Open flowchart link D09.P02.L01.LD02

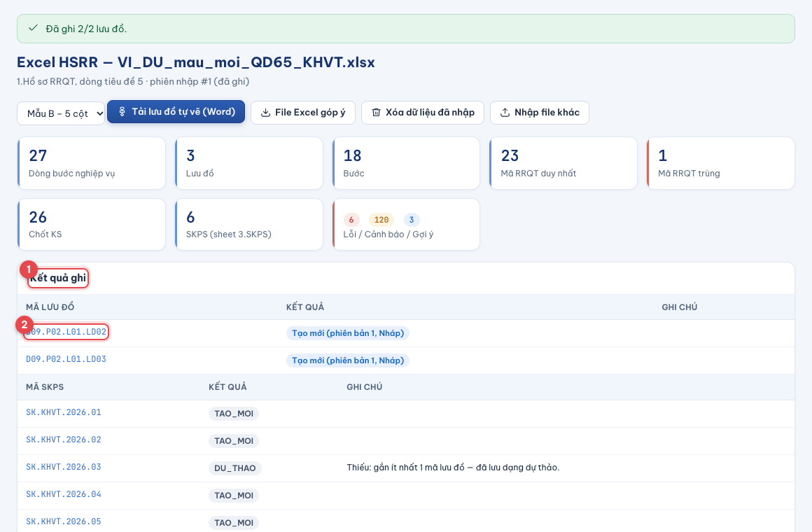66,332
